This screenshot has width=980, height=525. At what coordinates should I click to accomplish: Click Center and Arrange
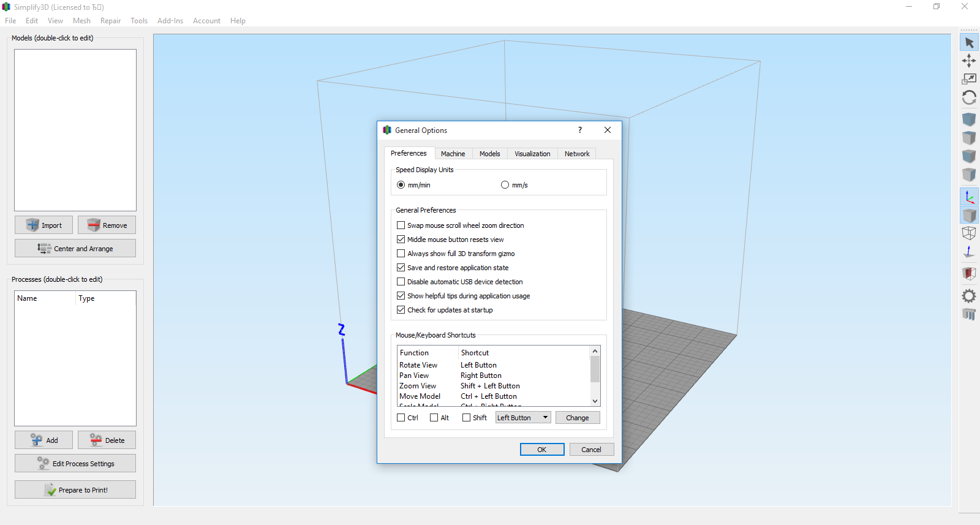(x=75, y=248)
